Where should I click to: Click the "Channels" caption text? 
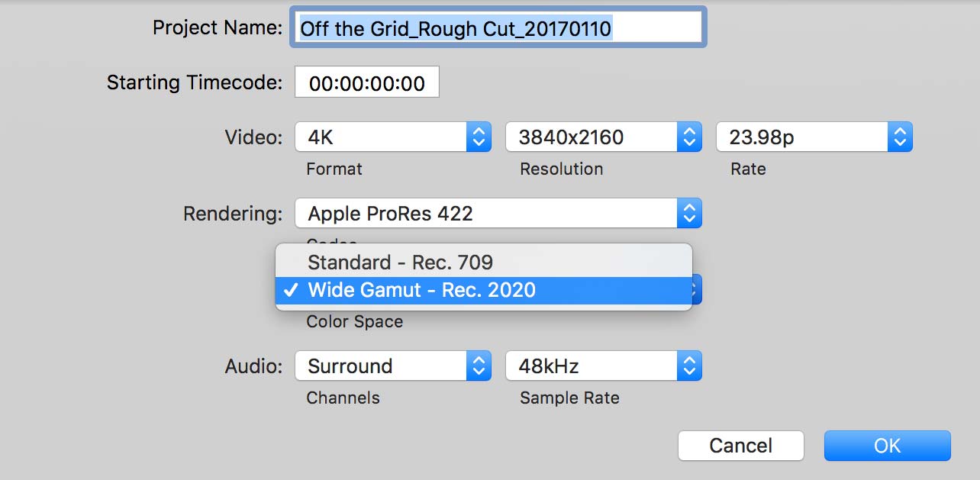[x=343, y=398]
